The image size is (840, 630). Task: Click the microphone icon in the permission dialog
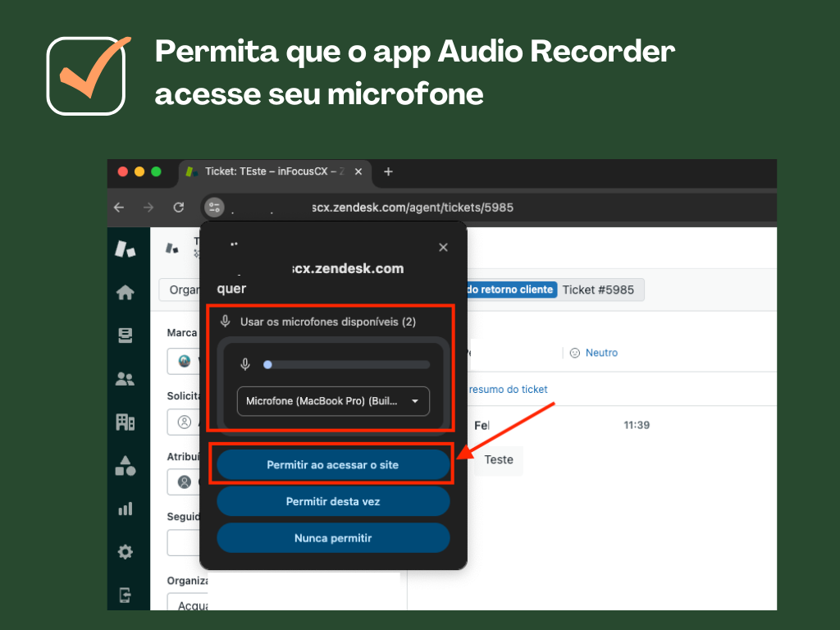(226, 322)
